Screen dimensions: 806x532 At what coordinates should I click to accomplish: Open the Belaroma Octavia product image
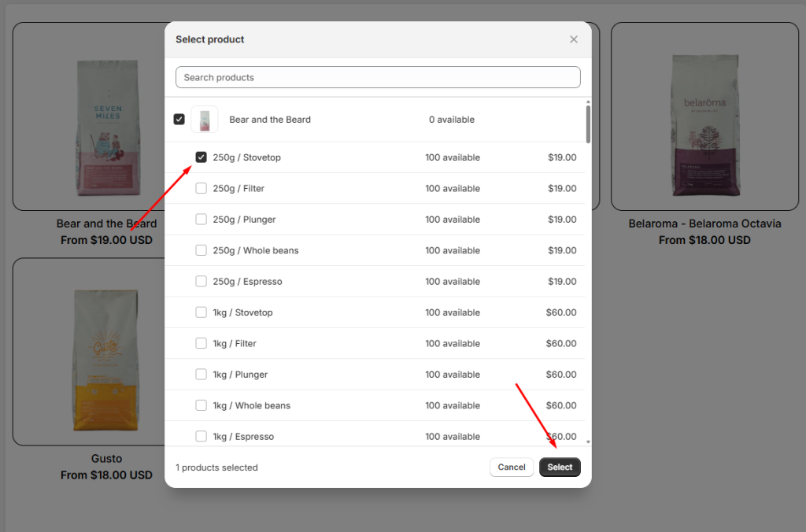pyautogui.click(x=704, y=116)
